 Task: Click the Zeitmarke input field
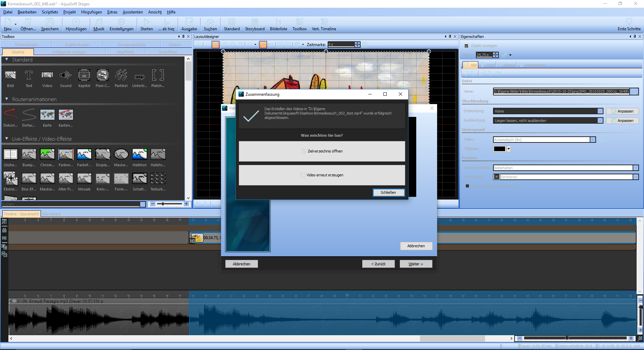tap(341, 44)
